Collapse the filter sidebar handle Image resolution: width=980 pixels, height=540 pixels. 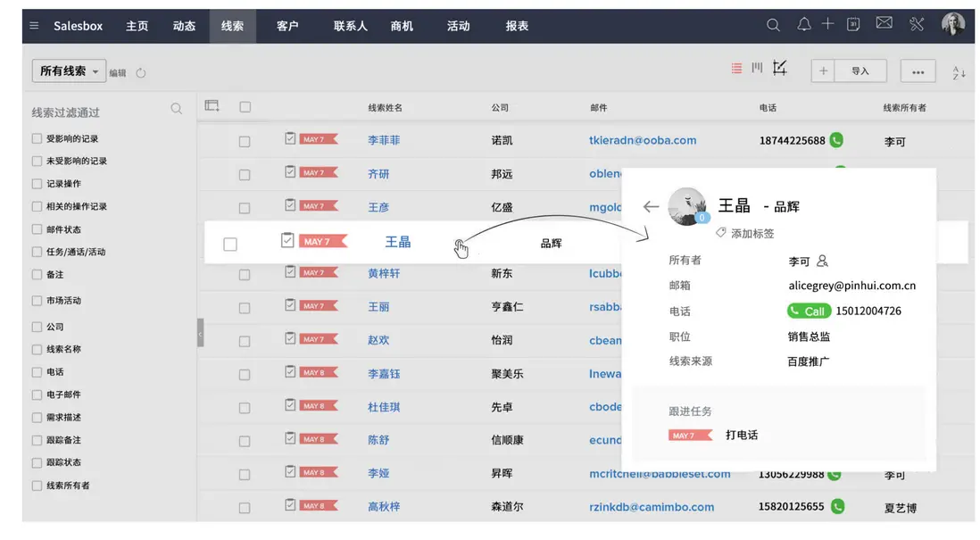(x=200, y=333)
